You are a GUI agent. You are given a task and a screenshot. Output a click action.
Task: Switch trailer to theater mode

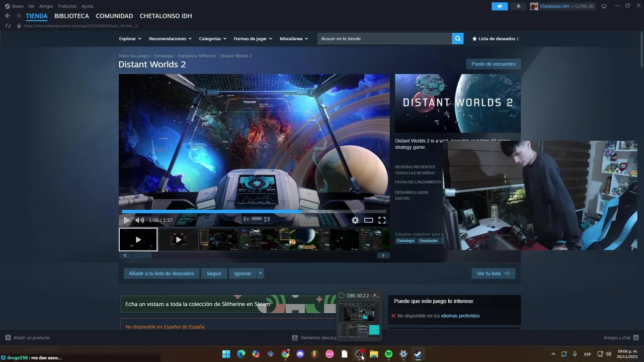point(368,220)
